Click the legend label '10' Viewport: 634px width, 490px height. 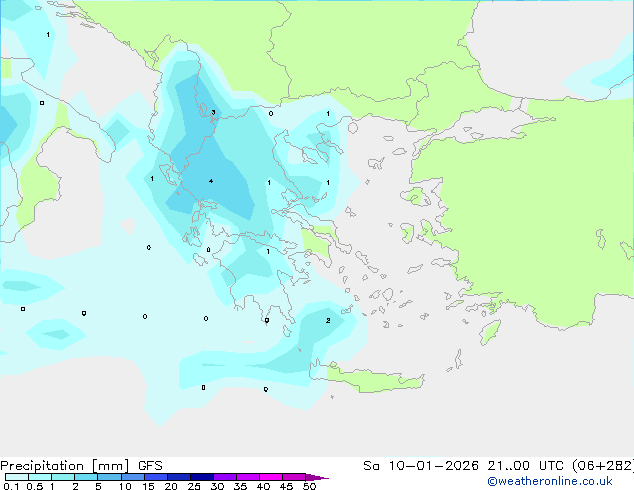click(x=125, y=486)
